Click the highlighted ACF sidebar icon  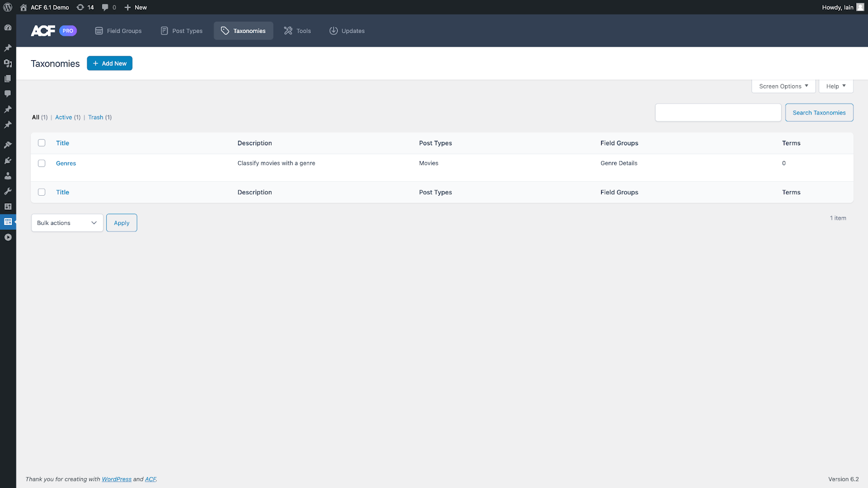click(x=8, y=222)
